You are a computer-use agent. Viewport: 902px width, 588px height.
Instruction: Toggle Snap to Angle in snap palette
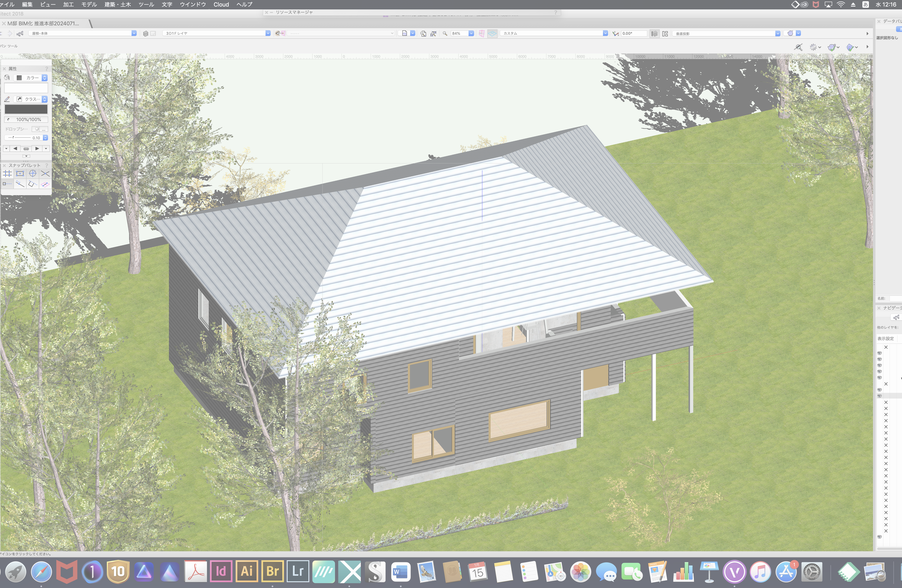point(33,174)
